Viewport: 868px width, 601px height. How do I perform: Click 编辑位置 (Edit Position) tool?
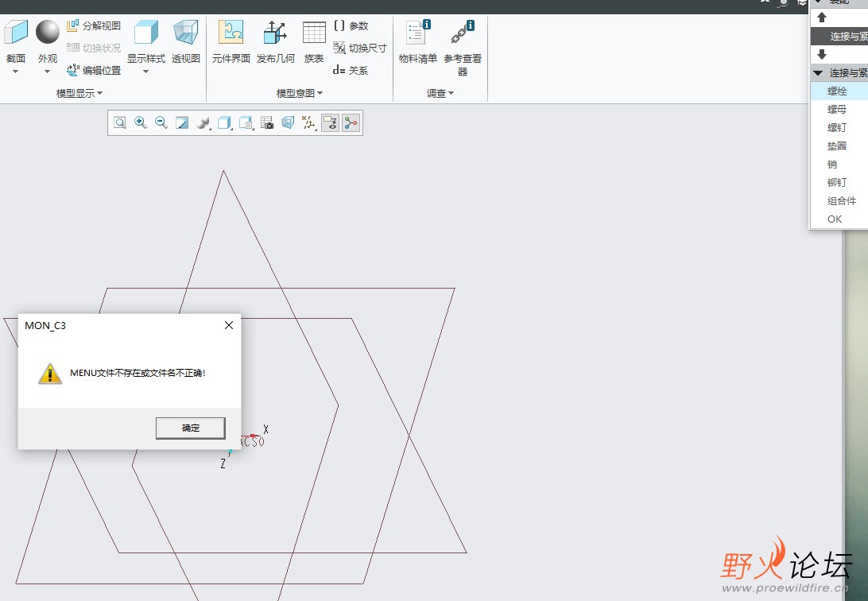(x=94, y=70)
